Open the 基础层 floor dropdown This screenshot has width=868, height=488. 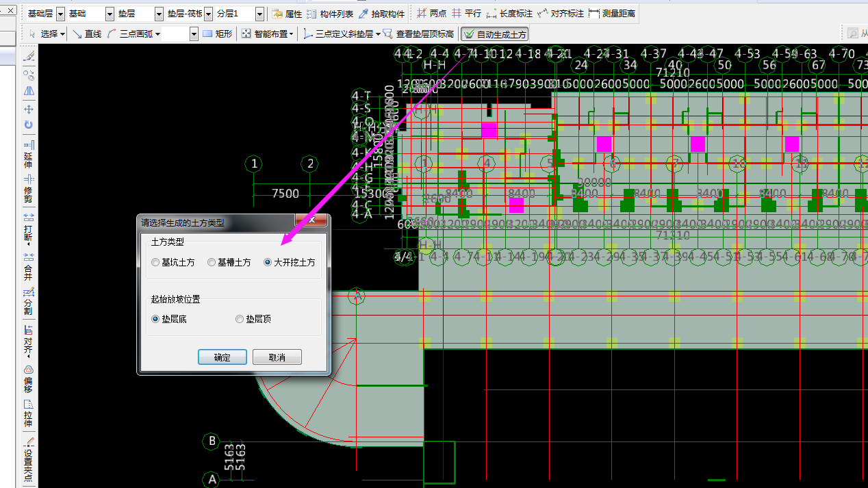tap(60, 14)
